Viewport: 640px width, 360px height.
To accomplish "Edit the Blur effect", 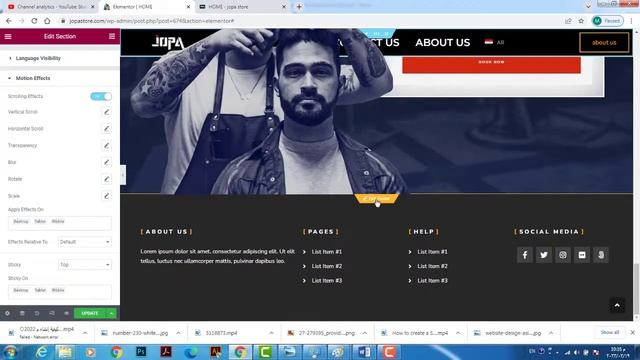I will point(106,162).
